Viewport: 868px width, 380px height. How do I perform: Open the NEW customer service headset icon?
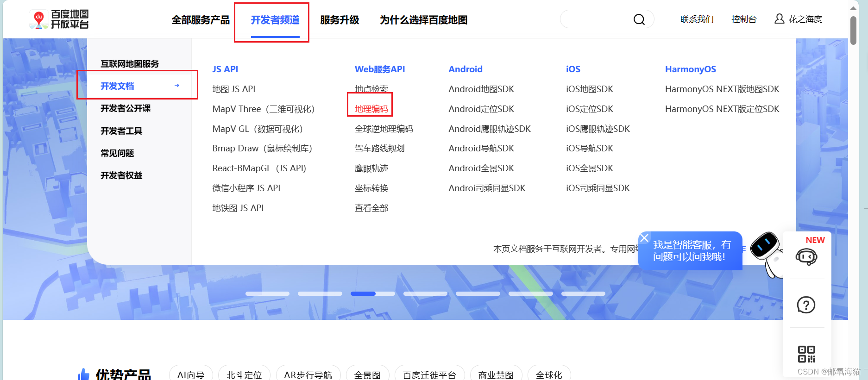(806, 256)
